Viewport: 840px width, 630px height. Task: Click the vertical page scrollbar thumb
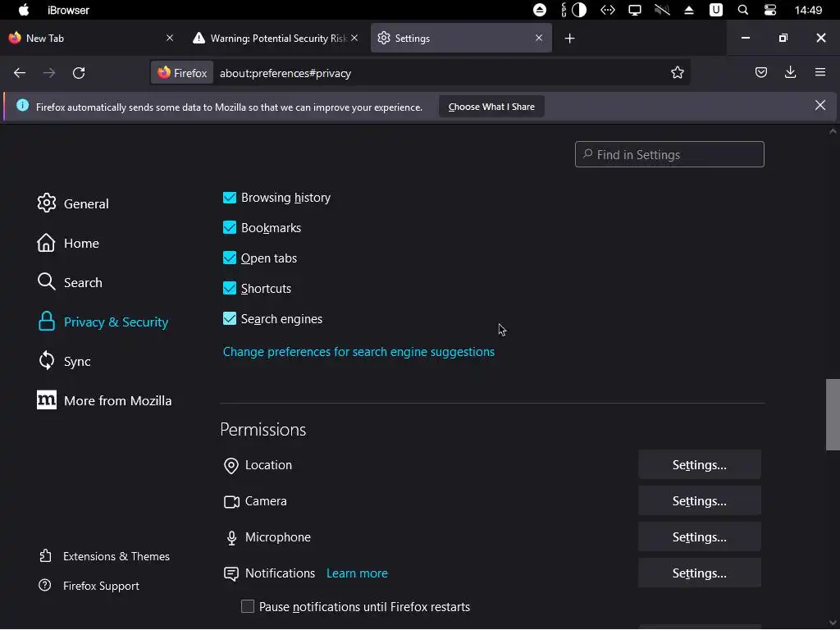(x=833, y=414)
